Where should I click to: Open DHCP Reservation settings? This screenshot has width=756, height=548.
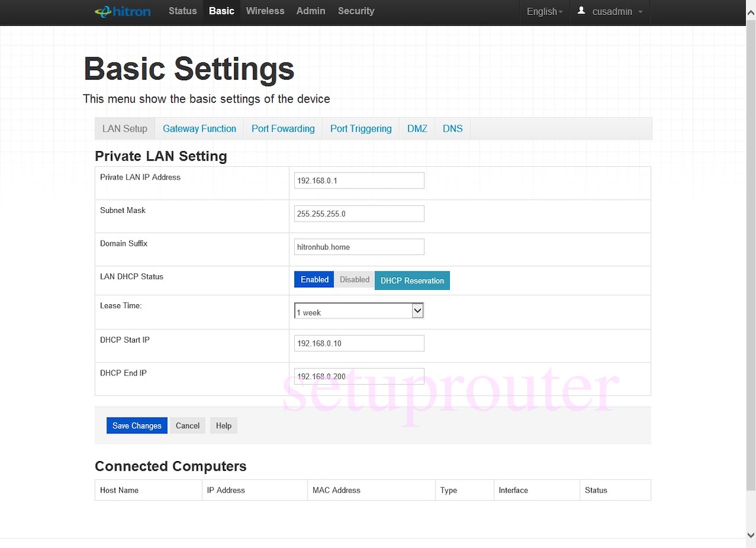[x=412, y=280]
